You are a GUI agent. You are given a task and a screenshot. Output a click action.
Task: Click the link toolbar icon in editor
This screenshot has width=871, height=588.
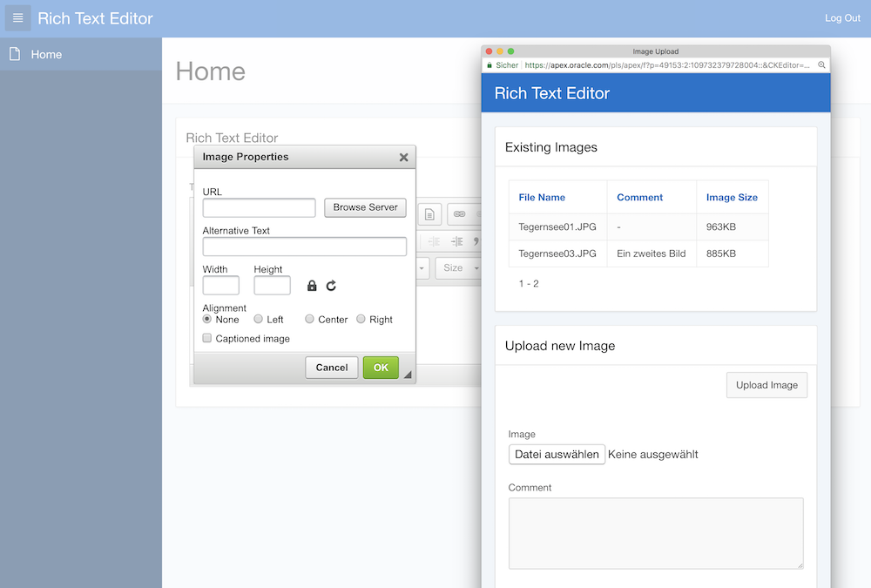pyautogui.click(x=459, y=214)
